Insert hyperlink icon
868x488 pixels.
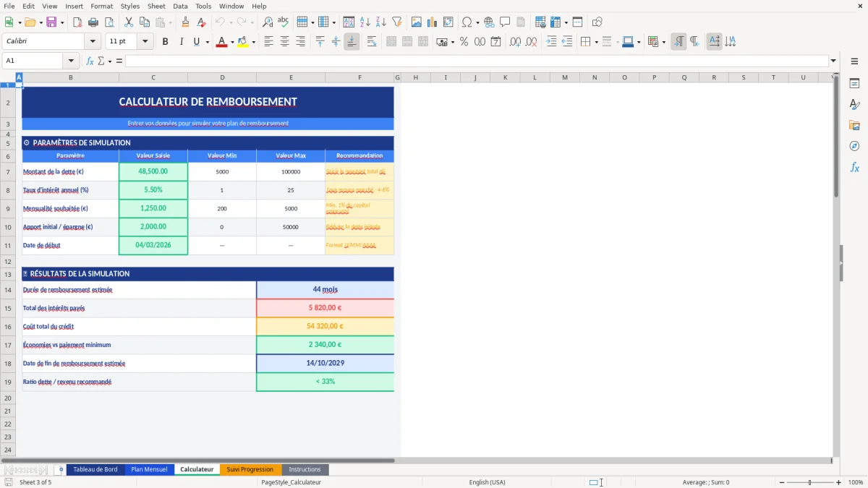[x=490, y=22]
